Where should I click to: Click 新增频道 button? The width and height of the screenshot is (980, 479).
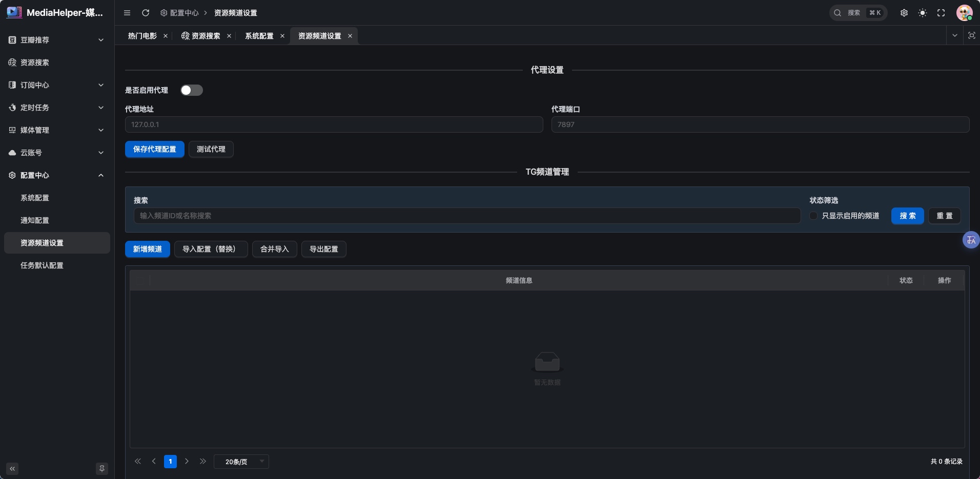[x=148, y=249]
